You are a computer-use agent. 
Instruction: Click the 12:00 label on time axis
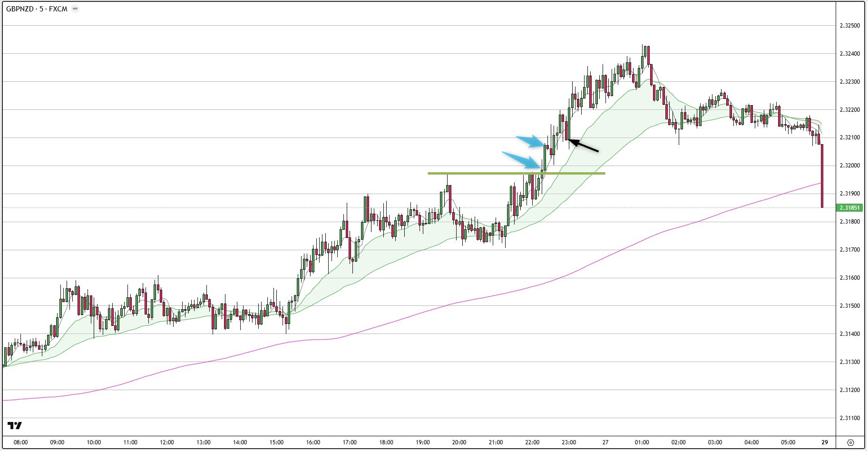click(167, 442)
